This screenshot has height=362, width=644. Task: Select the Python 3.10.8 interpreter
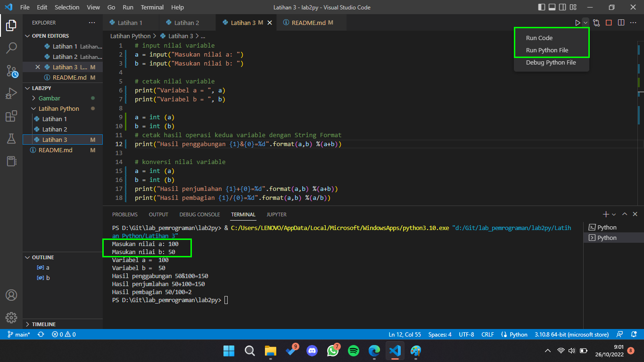(571, 335)
